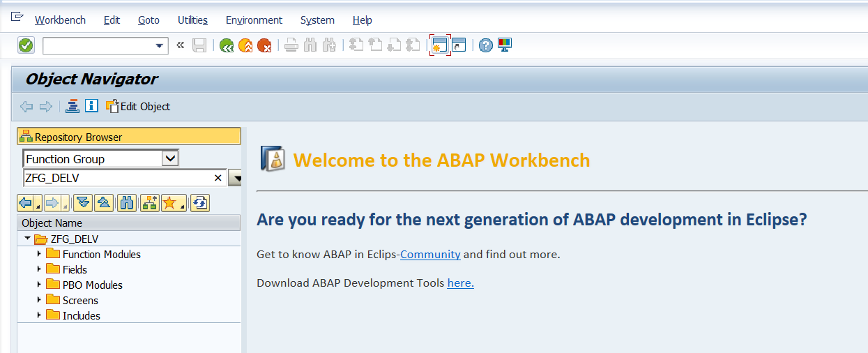
Task: Open the Workbench menu
Action: click(x=60, y=20)
